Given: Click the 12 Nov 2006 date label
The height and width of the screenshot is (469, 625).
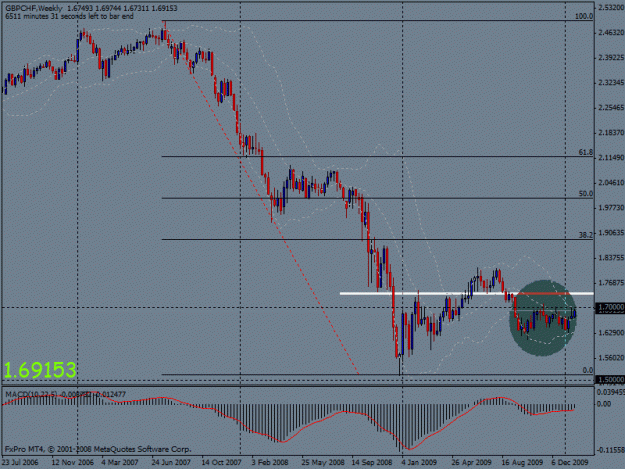Looking at the screenshot, I should pos(73,462).
